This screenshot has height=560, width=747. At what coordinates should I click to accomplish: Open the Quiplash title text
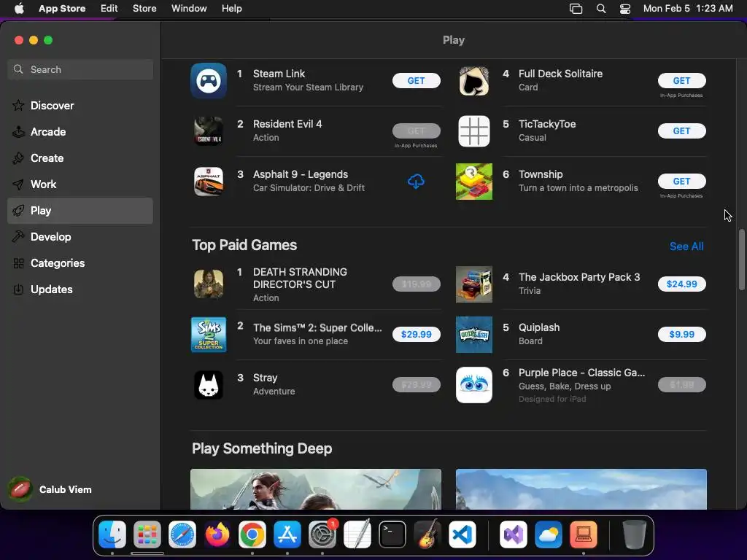point(539,327)
